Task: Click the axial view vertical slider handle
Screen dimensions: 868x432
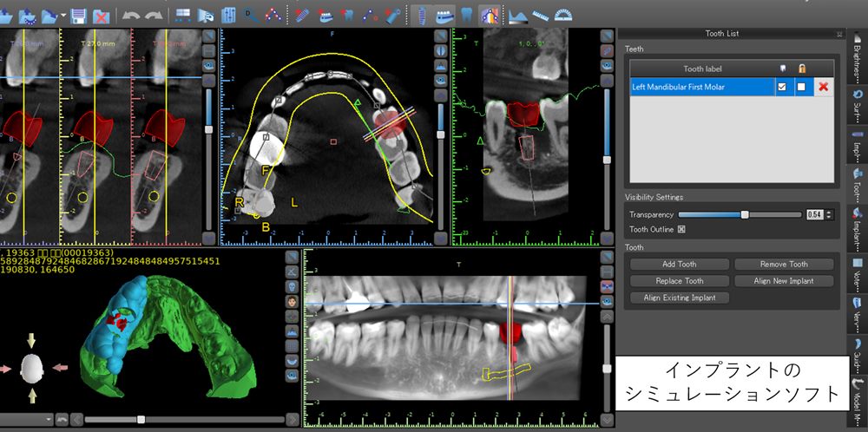Action: 441,134
